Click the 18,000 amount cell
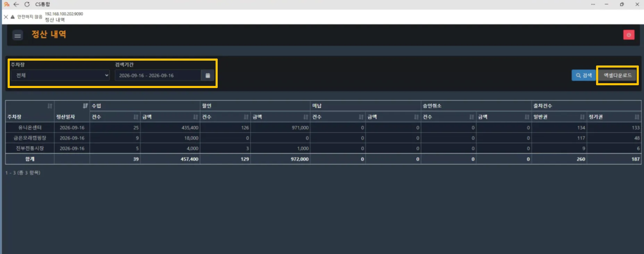This screenshot has width=644, height=254. point(170,138)
